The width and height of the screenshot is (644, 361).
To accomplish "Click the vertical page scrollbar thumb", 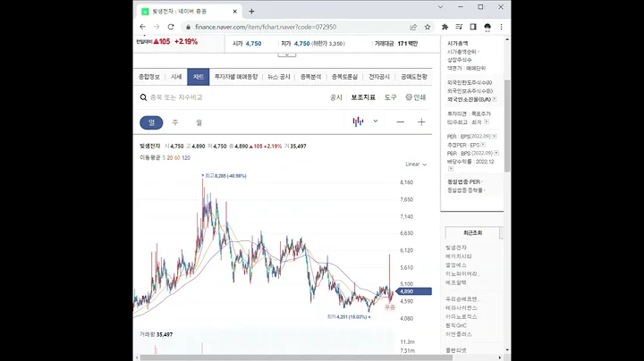I will [x=507, y=125].
